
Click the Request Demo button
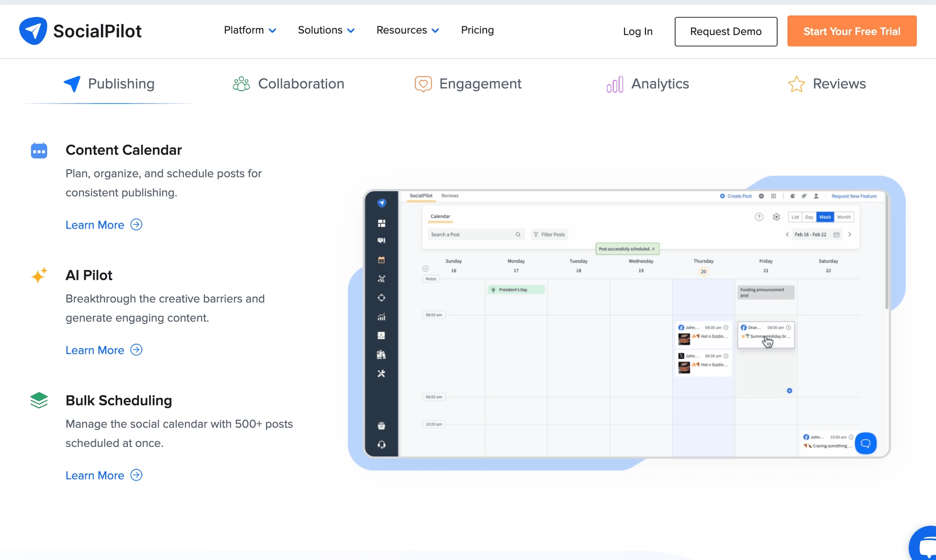pyautogui.click(x=726, y=32)
